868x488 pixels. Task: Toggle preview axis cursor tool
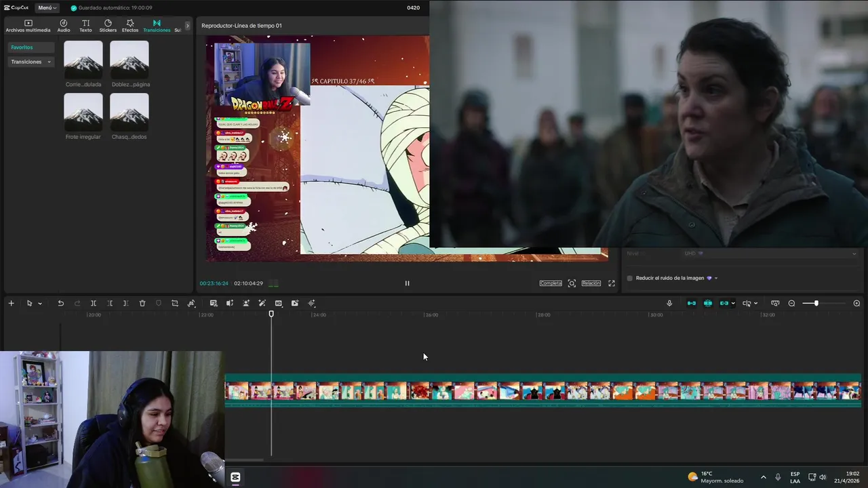pos(747,303)
